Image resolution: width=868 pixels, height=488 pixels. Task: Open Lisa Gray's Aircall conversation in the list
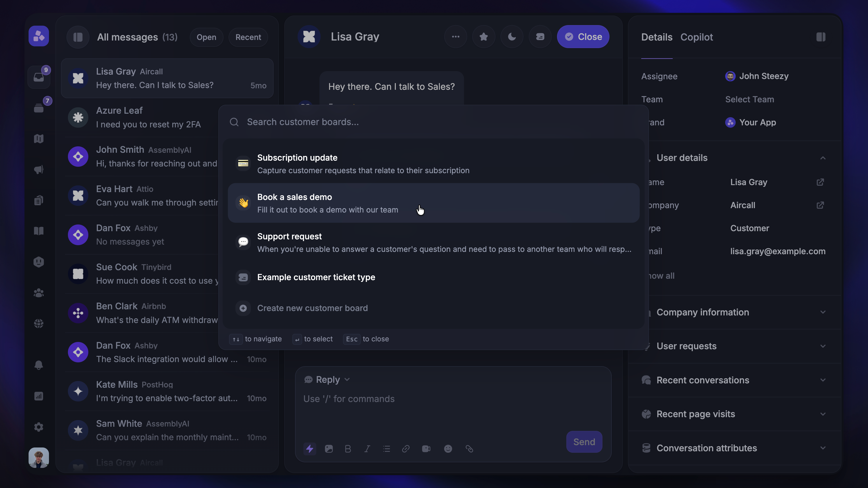coord(167,78)
